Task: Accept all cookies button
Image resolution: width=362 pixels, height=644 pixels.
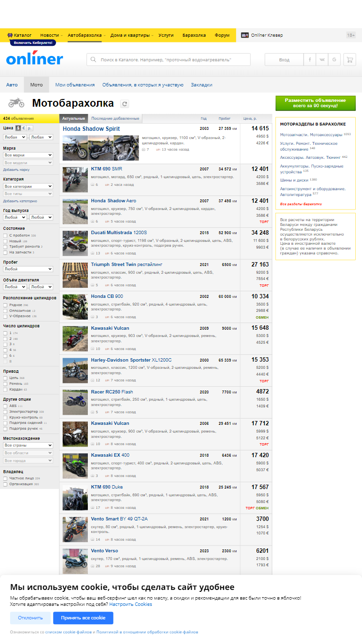Action: [x=83, y=618]
